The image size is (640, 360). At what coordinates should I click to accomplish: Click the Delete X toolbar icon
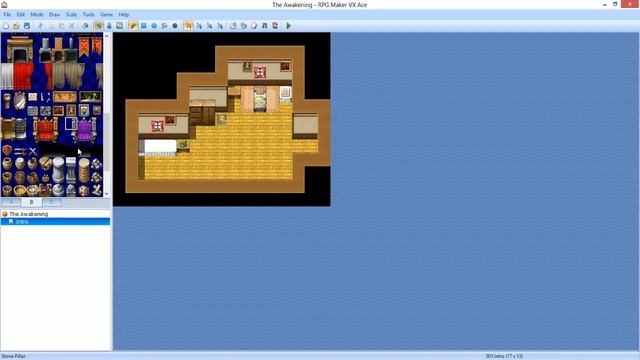(x=72, y=26)
